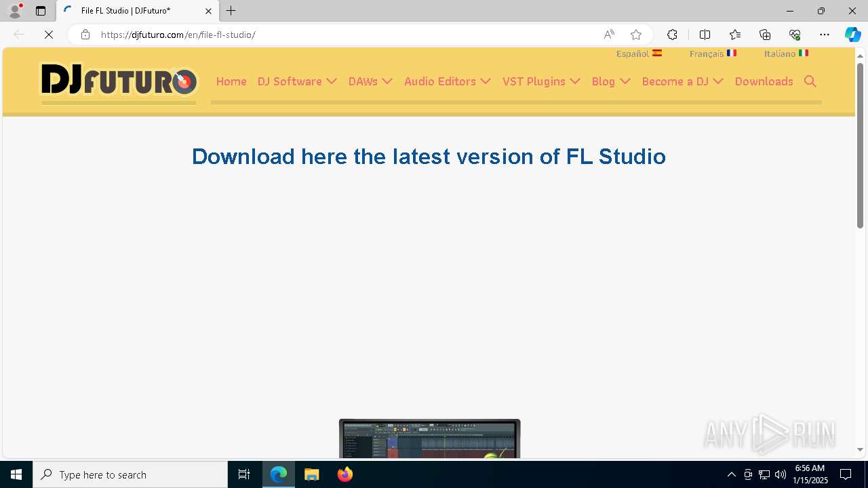Click the FL Studio download heading

point(429,157)
